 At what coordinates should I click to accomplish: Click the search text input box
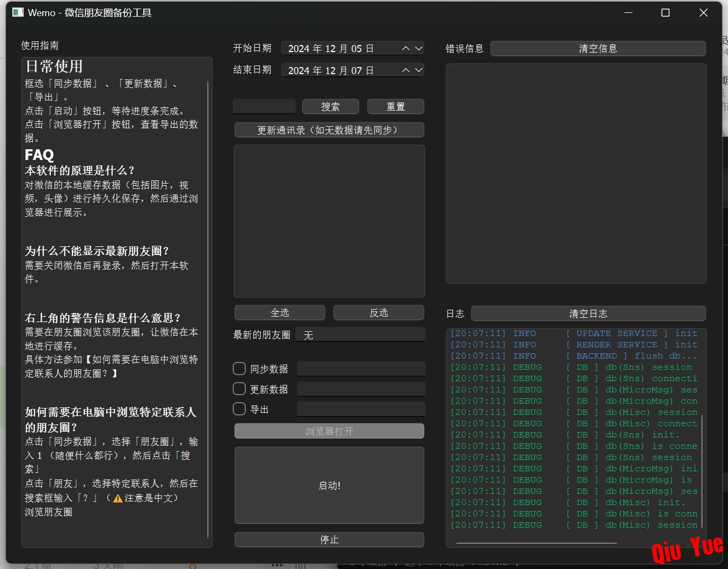coord(264,106)
